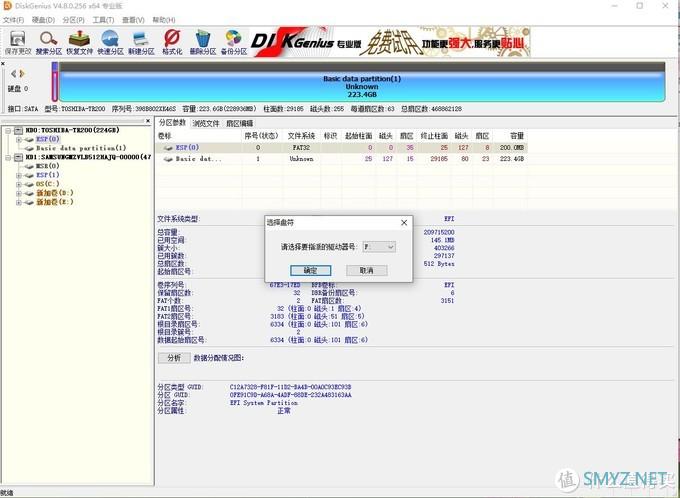Click the 分区类型 GUID value C12A7328...

click(x=290, y=387)
